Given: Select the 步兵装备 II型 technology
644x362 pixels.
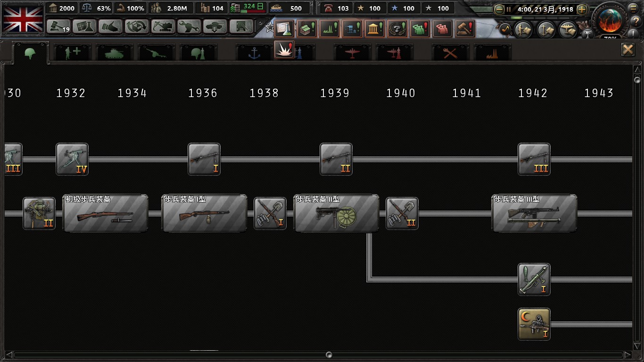Looking at the screenshot, I should pos(337,213).
